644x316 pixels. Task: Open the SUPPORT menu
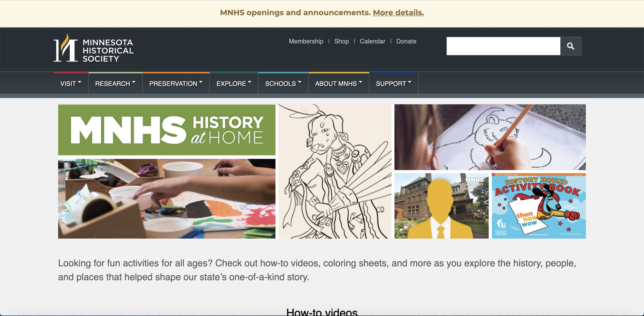pos(394,83)
